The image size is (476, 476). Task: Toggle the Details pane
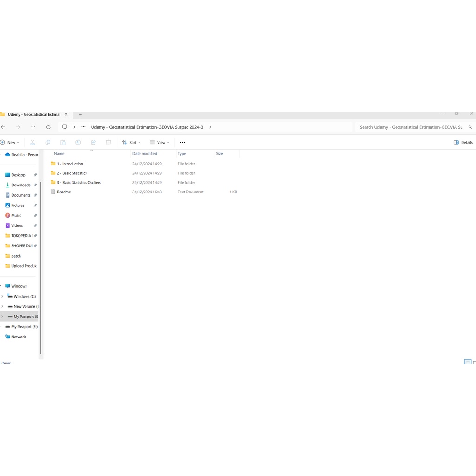click(x=463, y=143)
